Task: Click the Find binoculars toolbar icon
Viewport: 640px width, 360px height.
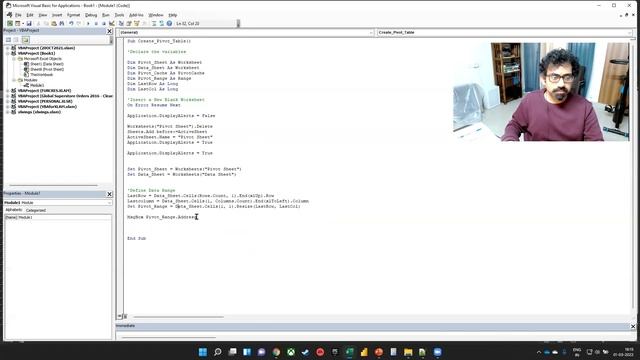Action: [x=62, y=24]
